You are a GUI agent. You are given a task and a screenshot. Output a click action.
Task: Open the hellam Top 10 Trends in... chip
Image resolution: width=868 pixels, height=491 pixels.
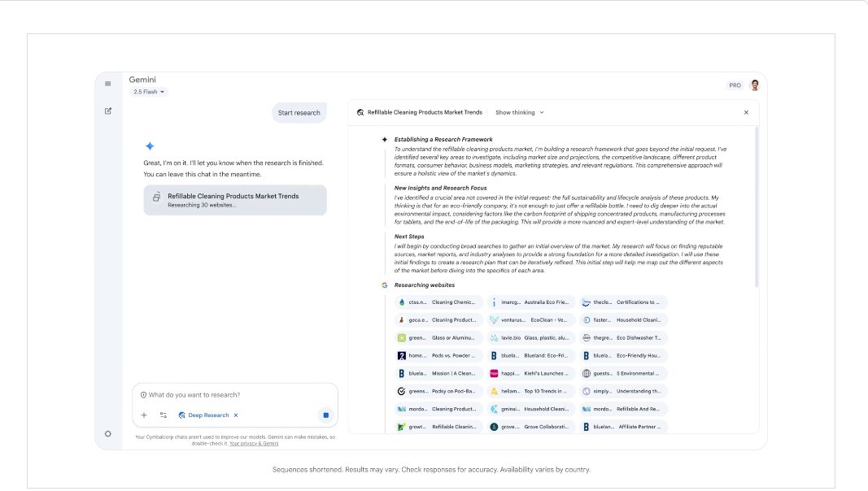531,392
